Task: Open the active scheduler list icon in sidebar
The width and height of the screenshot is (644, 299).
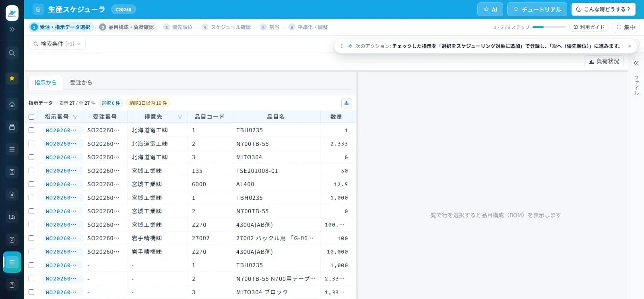Action: click(x=12, y=262)
